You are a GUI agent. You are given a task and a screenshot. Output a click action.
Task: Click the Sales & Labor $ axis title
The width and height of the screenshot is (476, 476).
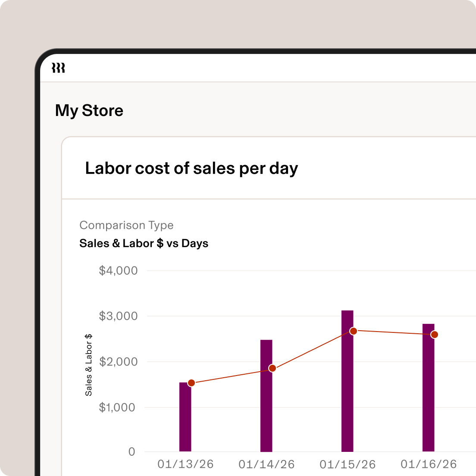[x=89, y=364]
